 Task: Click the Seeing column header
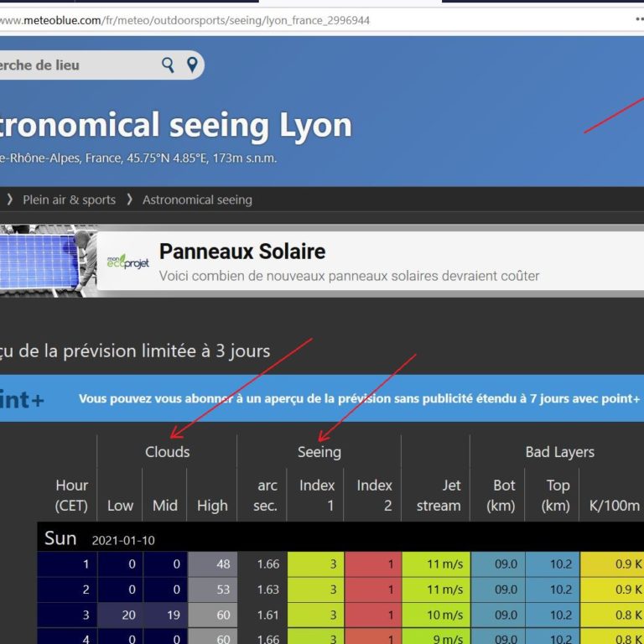tap(319, 452)
